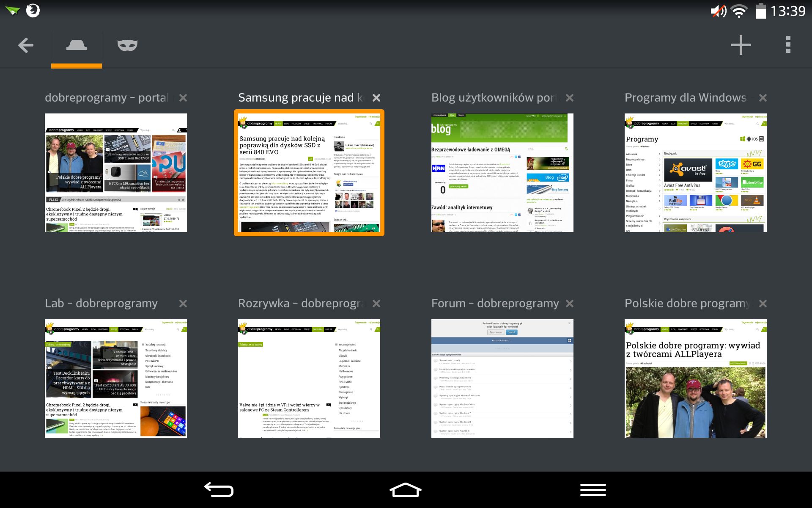Close the 'Lab - dobreprogramy' tab

[x=183, y=304]
